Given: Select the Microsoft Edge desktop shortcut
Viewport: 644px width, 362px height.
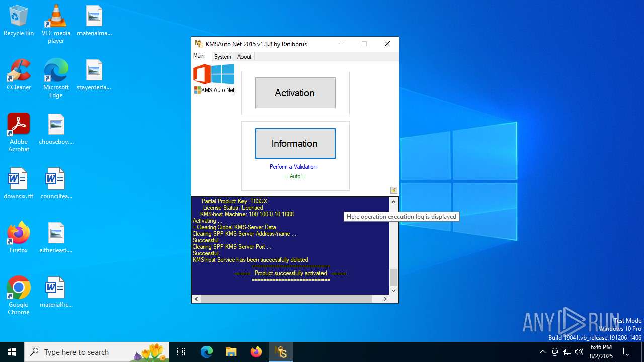Looking at the screenshot, I should click(56, 78).
